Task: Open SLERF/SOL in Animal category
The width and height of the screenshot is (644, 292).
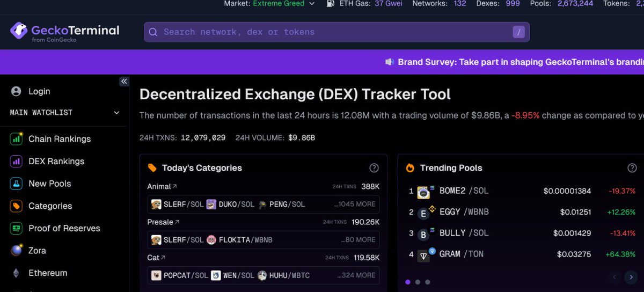Action: [177, 205]
